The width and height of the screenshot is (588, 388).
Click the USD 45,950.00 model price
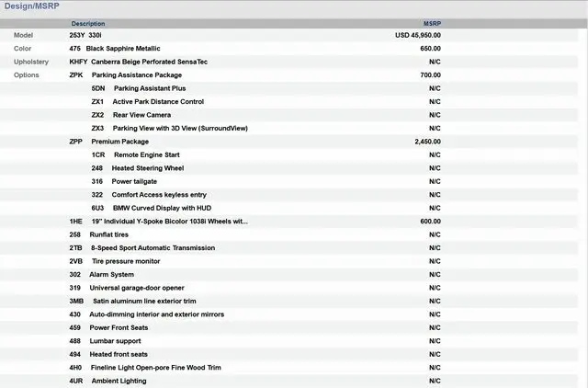click(417, 35)
